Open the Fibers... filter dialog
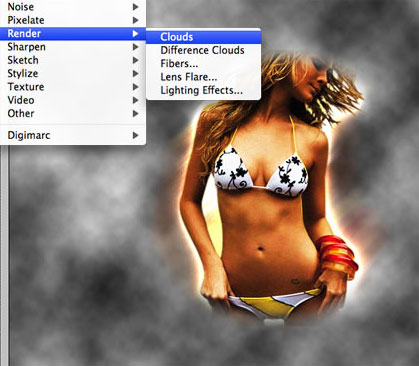Viewport: 419px width, 366px height. [x=203, y=63]
